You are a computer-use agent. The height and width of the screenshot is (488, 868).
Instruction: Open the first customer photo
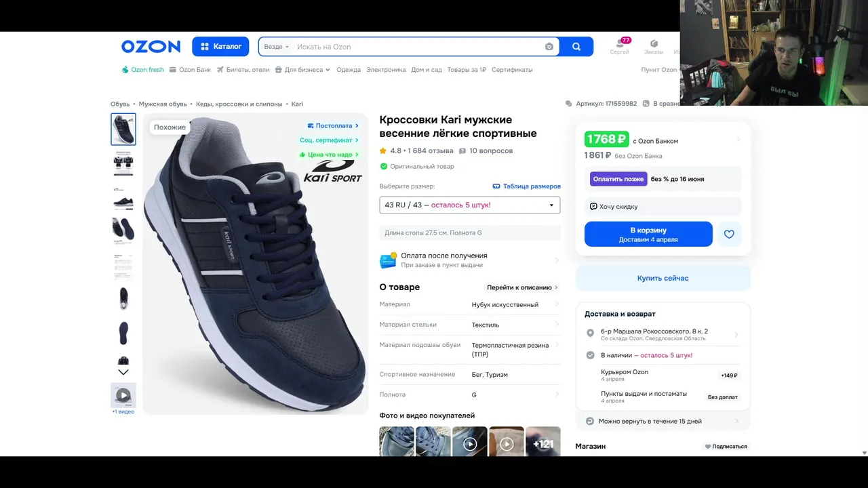click(x=397, y=441)
